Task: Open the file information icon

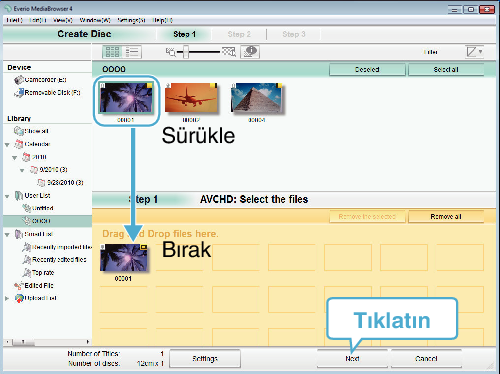Action: pos(250,52)
